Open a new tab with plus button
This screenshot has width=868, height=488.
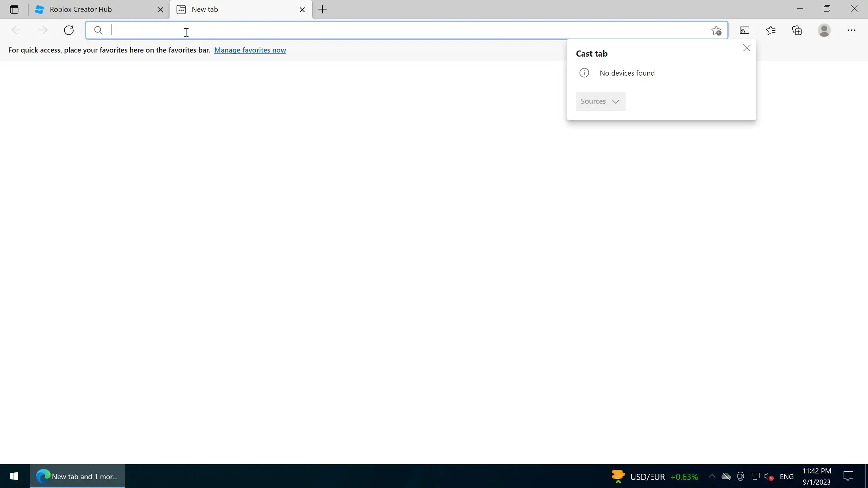(322, 9)
